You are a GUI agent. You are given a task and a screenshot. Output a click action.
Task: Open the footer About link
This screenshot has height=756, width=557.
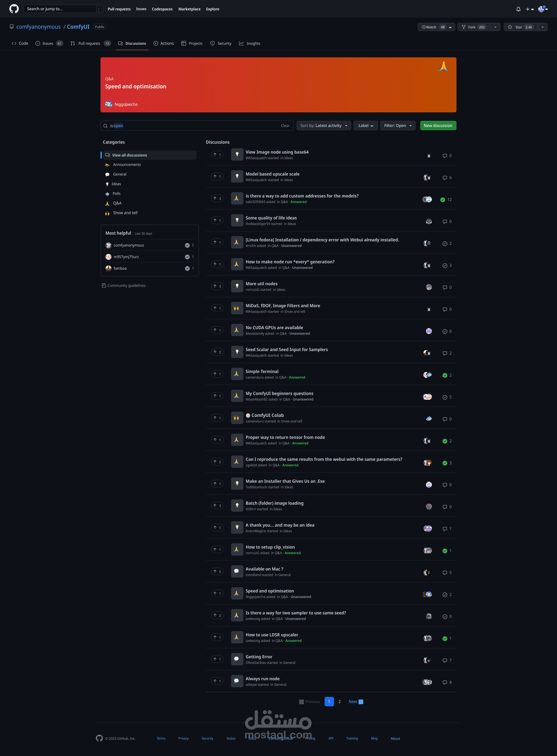coord(395,738)
